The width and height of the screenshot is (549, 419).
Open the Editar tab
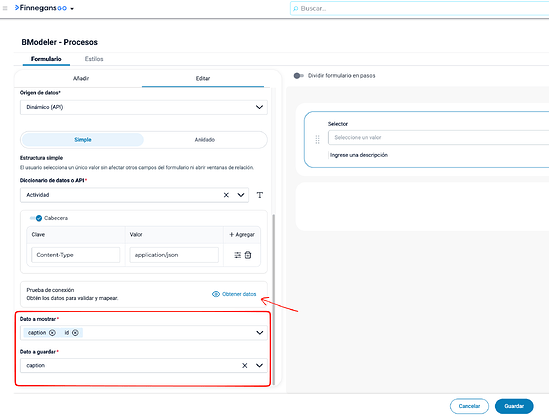pos(203,78)
